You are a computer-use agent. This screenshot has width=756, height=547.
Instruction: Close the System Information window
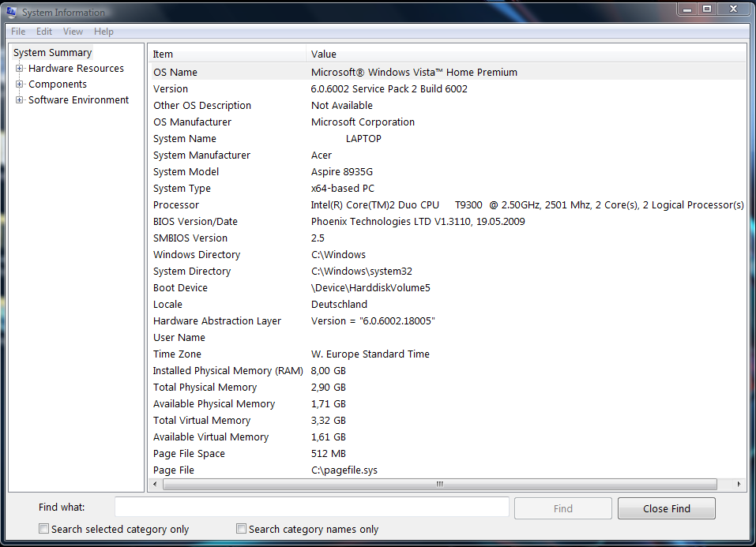(733, 9)
